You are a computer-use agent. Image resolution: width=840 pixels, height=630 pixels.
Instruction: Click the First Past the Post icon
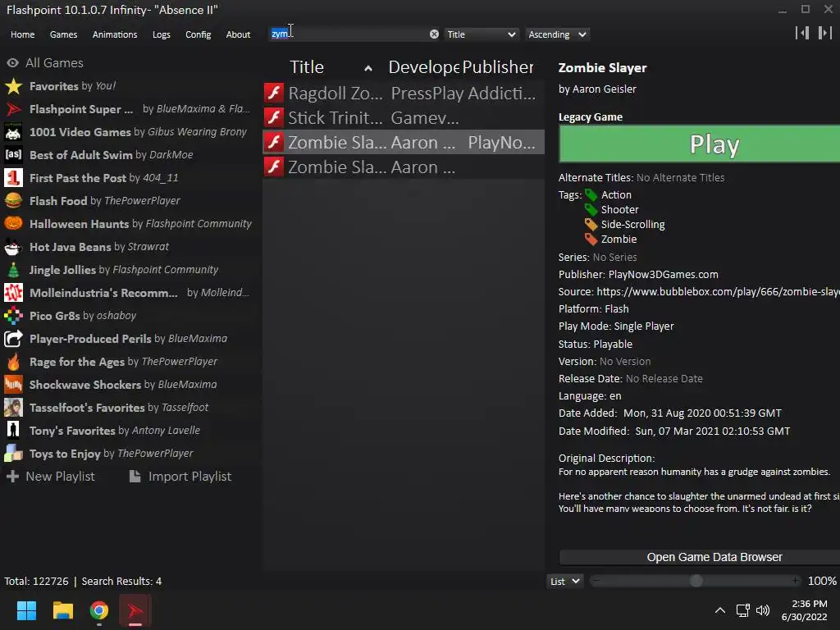[13, 178]
